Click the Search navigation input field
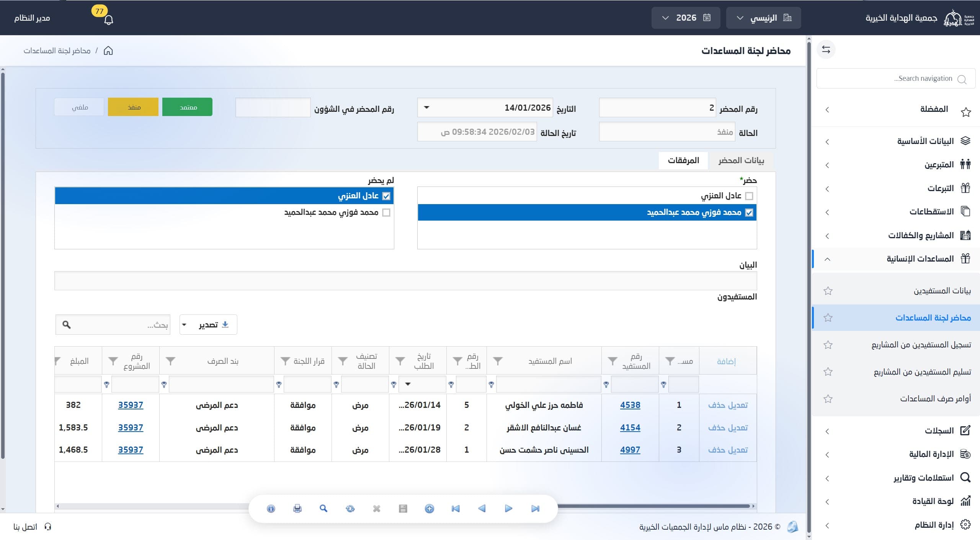This screenshot has height=540, width=980. click(x=896, y=79)
